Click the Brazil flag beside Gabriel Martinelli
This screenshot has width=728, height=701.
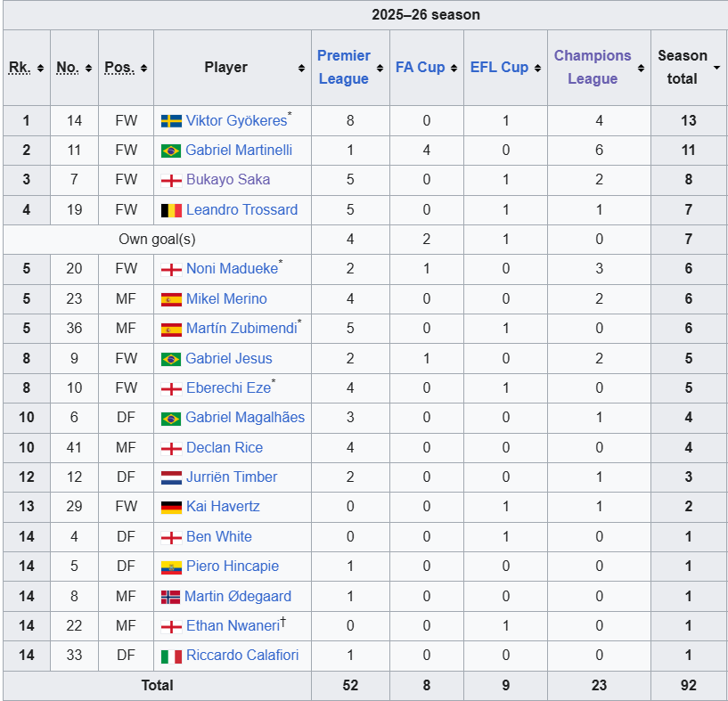(x=171, y=151)
